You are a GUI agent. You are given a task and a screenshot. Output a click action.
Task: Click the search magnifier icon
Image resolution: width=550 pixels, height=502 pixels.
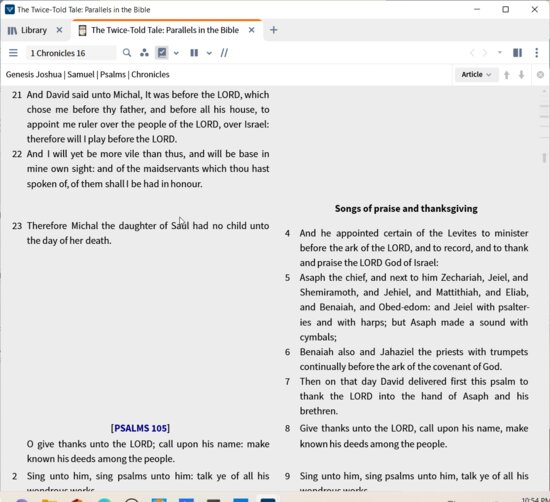(127, 53)
